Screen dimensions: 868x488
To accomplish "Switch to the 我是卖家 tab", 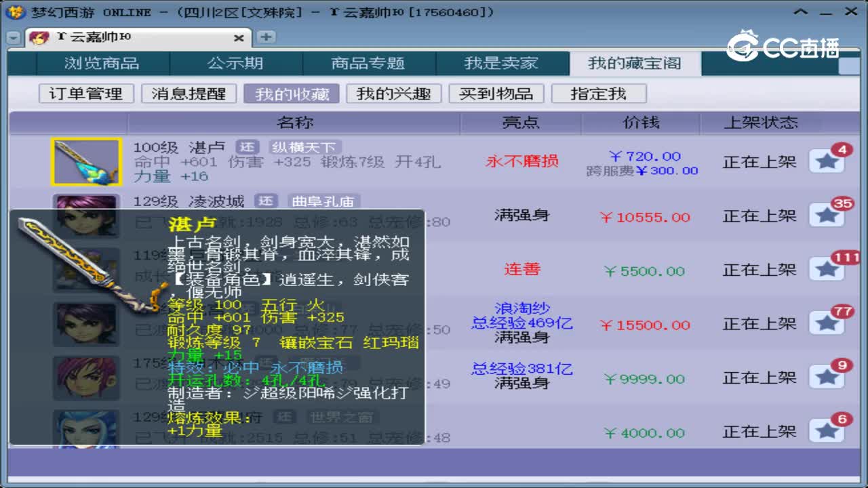I will coord(501,64).
